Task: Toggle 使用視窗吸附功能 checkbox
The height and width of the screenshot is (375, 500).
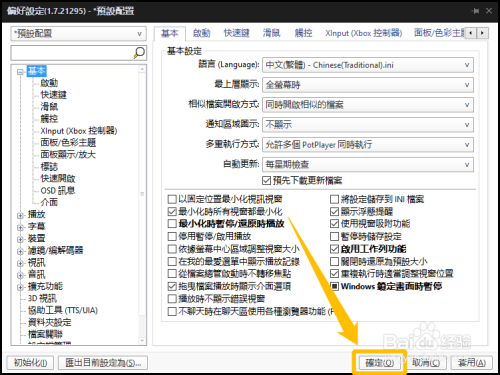Action: click(334, 224)
